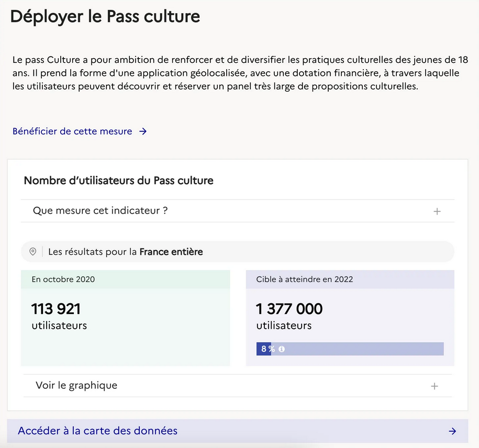This screenshot has height=448, width=479.
Task: Click the info icon next to 8 %
Action: tap(282, 349)
